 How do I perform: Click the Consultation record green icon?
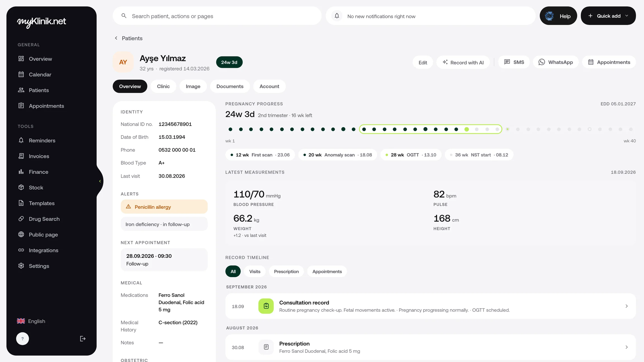coord(266,306)
